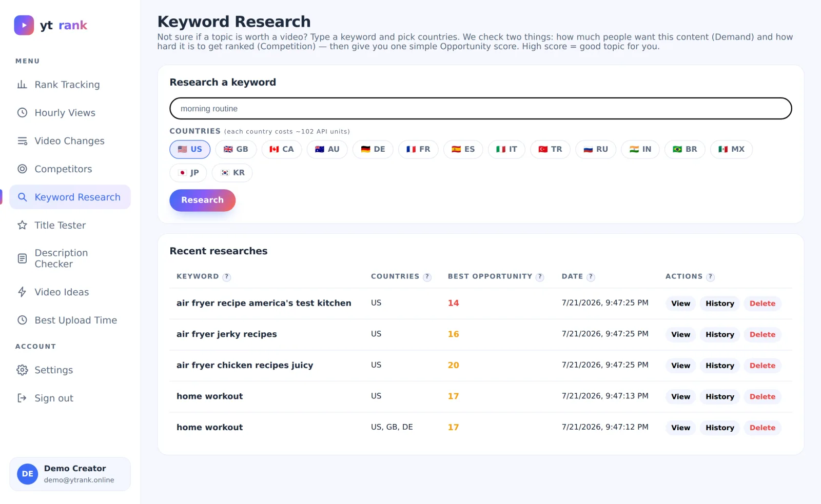This screenshot has width=821, height=504.
Task: Toggle the GB country chip
Action: click(236, 149)
